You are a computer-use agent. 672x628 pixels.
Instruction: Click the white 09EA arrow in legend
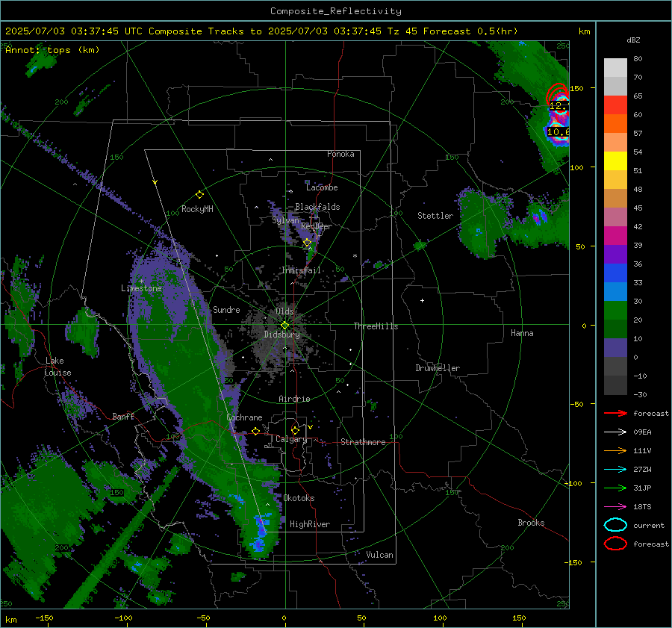pos(615,432)
